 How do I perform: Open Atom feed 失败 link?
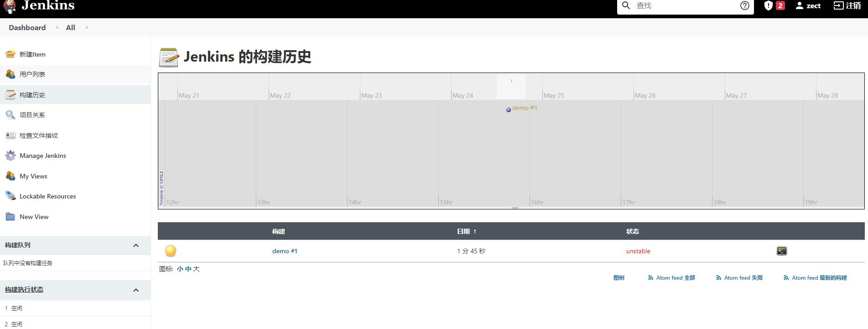click(x=743, y=277)
